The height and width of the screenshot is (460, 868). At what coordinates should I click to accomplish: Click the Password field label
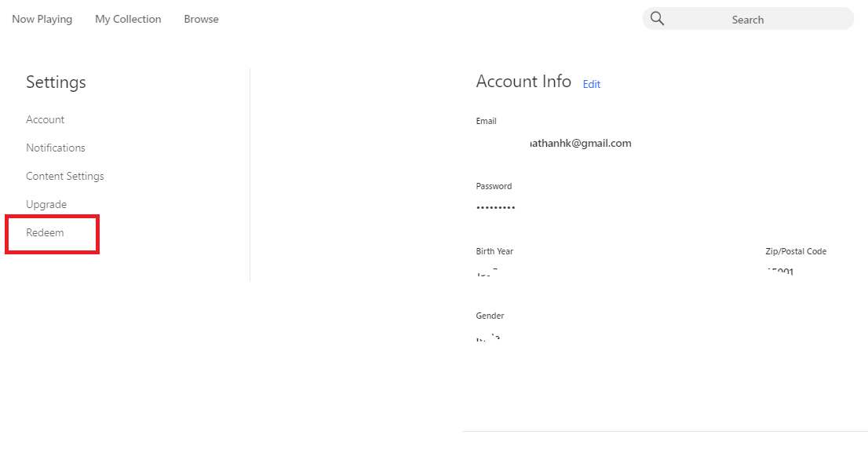pyautogui.click(x=494, y=186)
